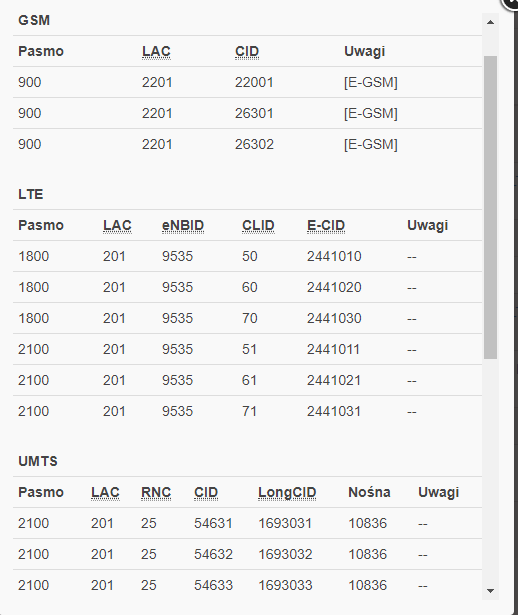Click the Nośna column header
518x615 pixels.
[369, 492]
